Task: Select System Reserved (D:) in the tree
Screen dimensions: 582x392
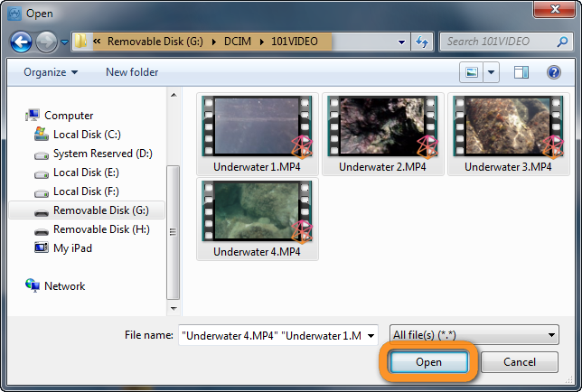Action: click(x=103, y=154)
